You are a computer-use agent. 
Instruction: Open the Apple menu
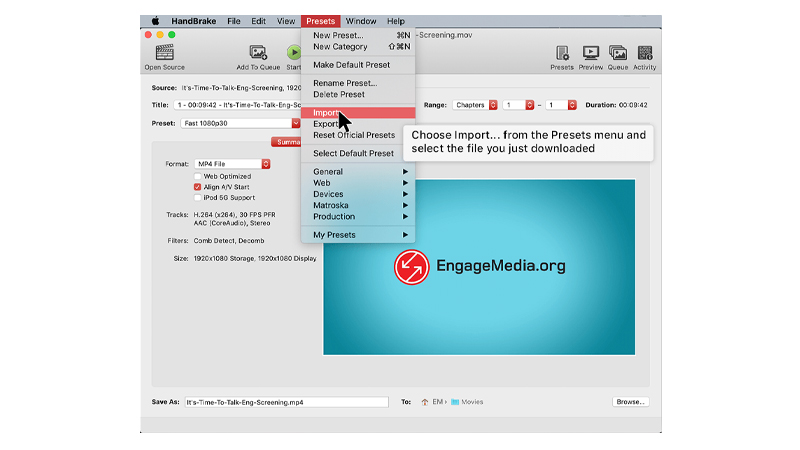click(155, 21)
